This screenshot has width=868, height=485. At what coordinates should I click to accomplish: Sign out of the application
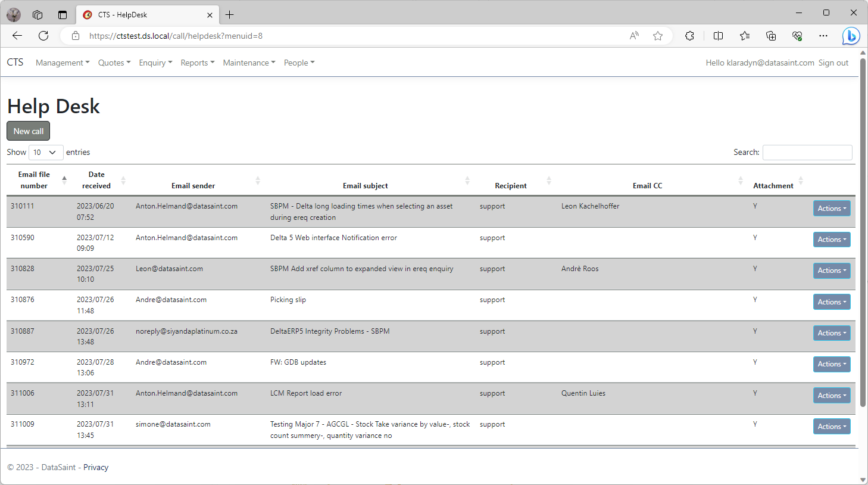coord(833,63)
